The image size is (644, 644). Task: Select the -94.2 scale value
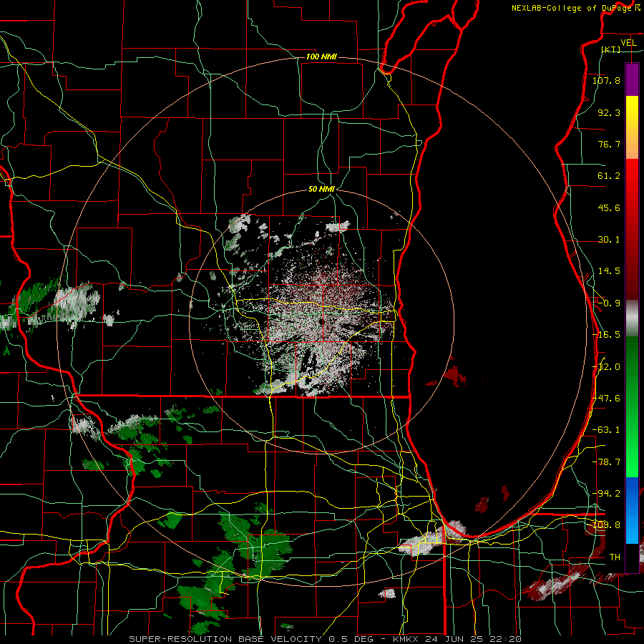tap(606, 494)
